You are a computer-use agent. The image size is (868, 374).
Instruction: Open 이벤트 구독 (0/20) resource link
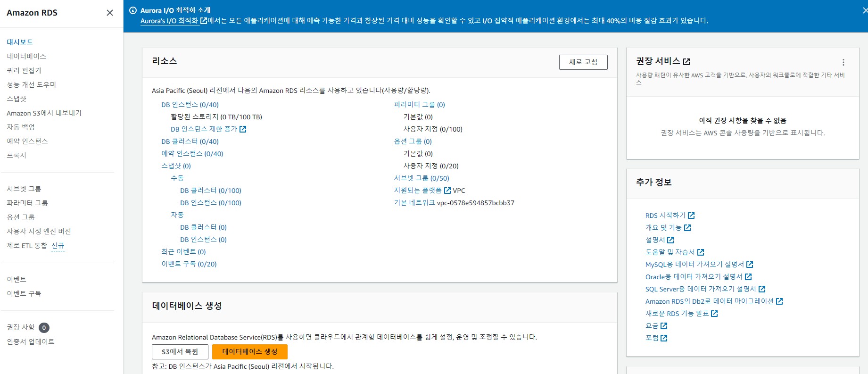coord(189,264)
